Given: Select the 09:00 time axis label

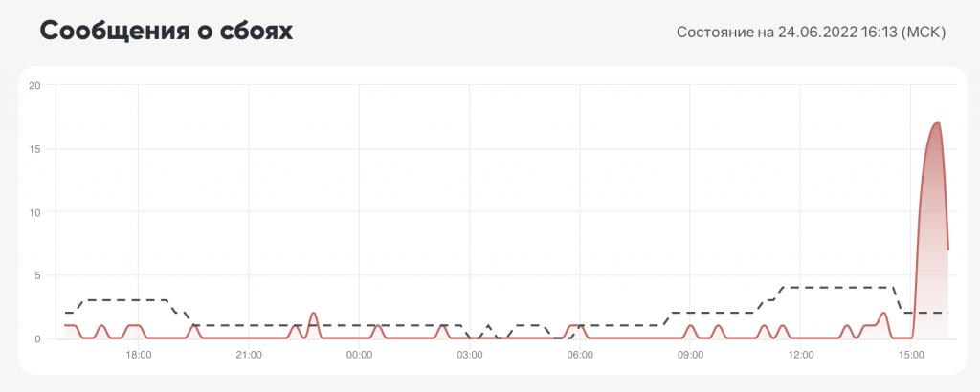Looking at the screenshot, I should pyautogui.click(x=690, y=356).
